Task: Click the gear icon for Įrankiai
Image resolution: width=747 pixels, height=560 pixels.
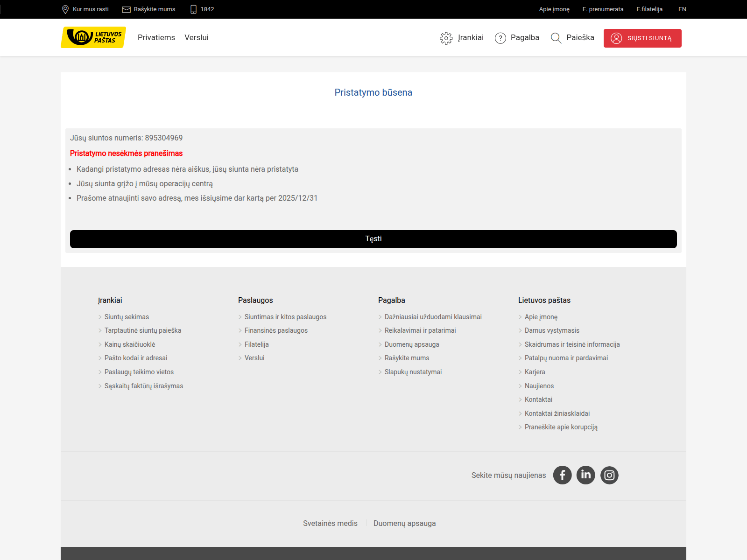Action: pos(446,38)
